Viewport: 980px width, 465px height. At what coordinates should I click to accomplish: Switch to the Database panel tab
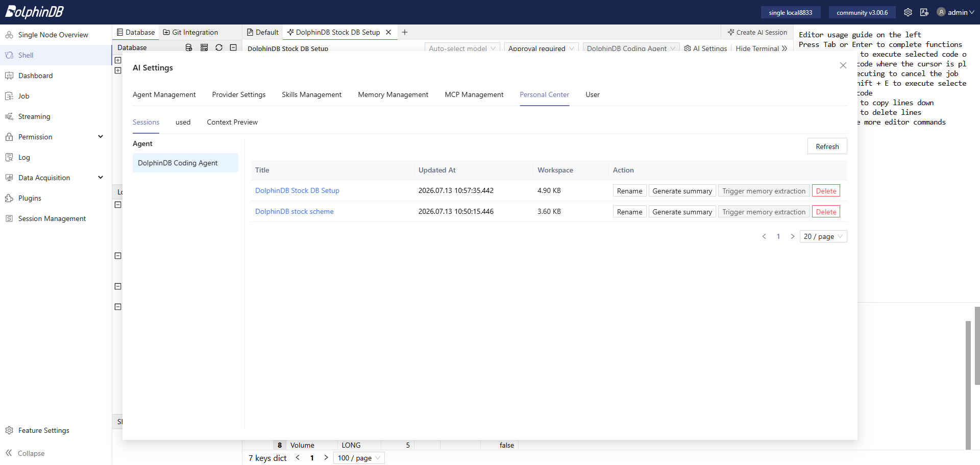[136, 32]
